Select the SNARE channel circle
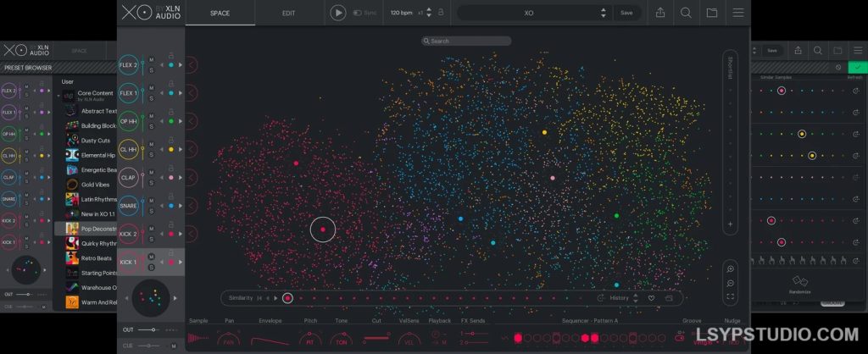This screenshot has width=868, height=354. [129, 206]
